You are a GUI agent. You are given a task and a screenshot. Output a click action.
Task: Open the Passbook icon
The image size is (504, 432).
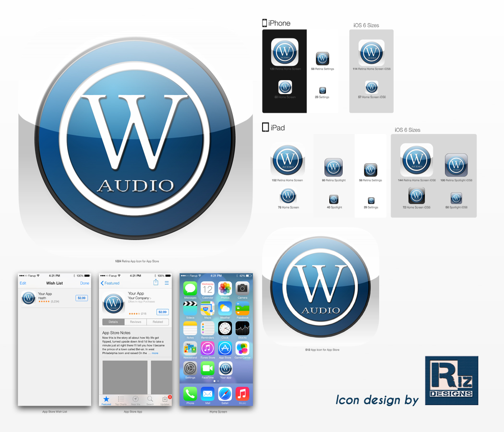242,309
